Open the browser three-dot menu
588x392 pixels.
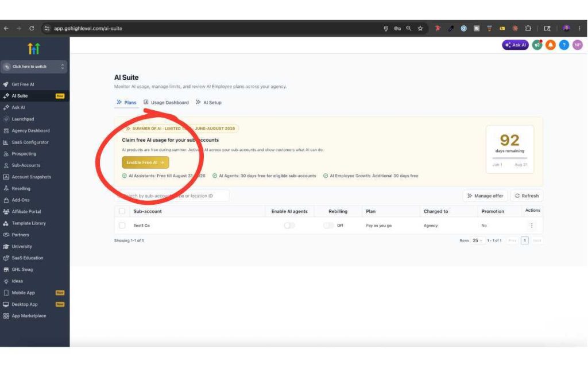[x=579, y=29]
